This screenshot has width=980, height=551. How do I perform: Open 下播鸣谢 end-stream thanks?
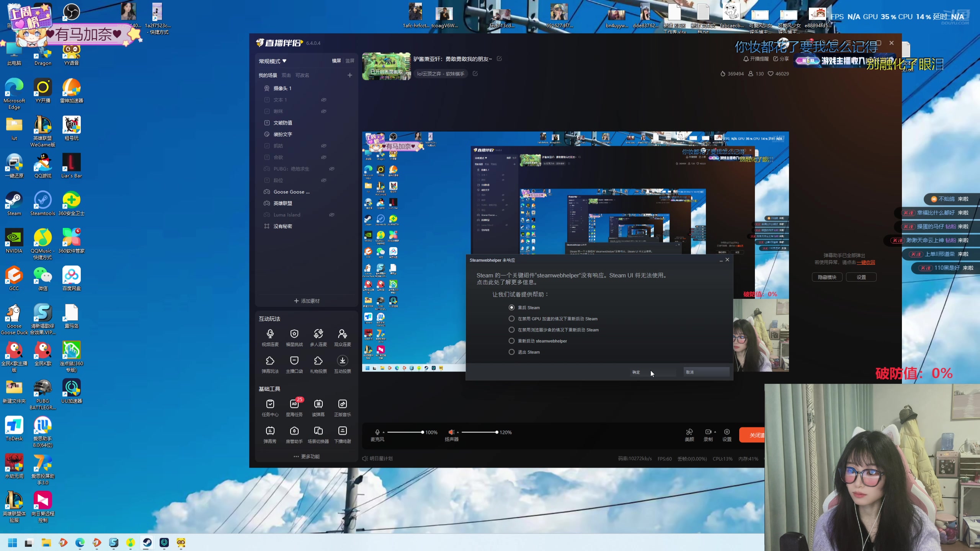click(342, 434)
